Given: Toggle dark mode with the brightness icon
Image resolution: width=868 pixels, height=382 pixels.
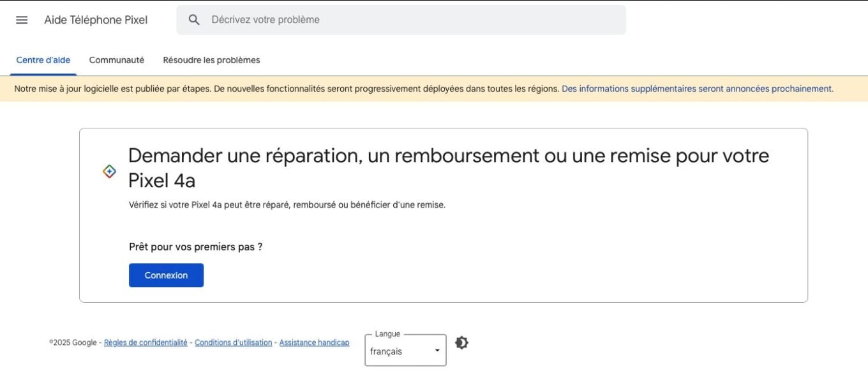Looking at the screenshot, I should [461, 343].
